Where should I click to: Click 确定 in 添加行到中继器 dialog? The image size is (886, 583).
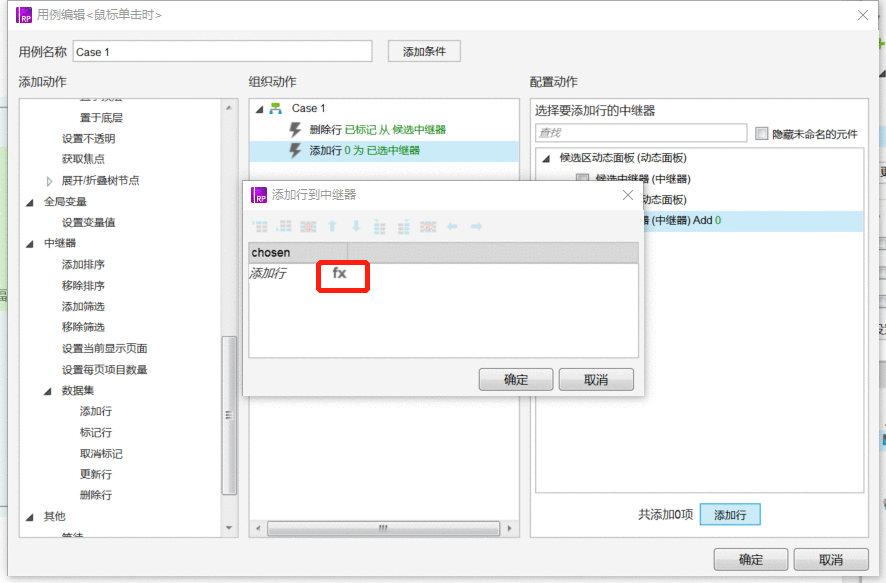click(x=516, y=380)
